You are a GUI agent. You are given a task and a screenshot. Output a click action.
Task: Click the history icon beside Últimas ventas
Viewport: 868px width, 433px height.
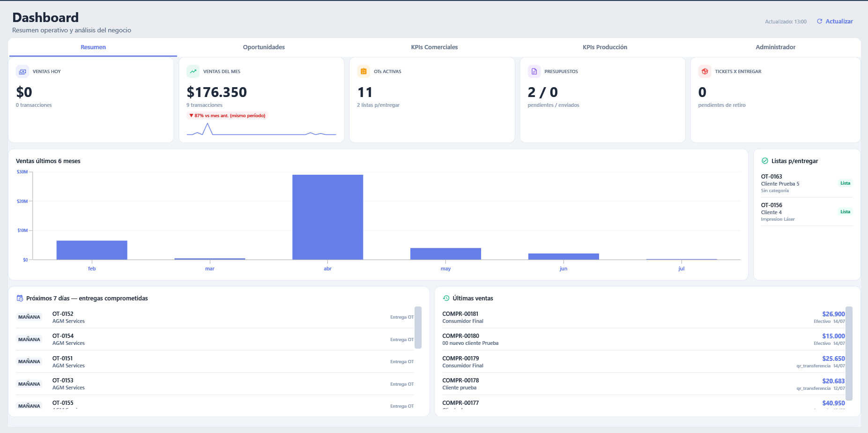[x=446, y=298]
